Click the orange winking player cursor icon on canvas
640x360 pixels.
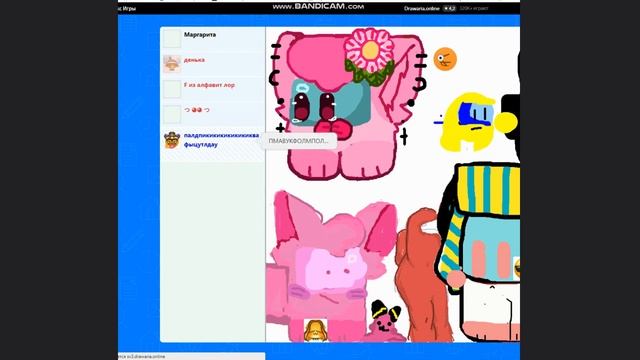pos(445,59)
